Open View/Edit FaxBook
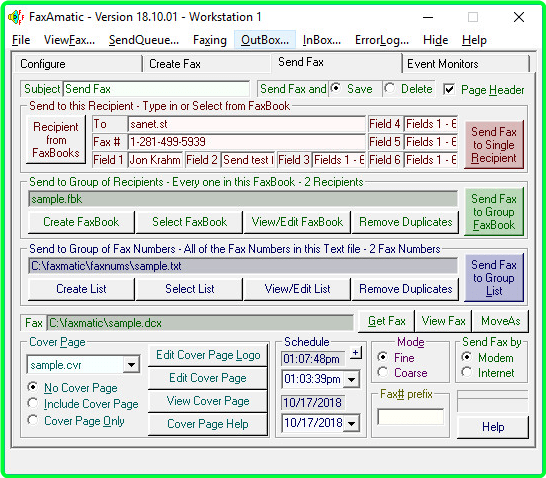The height and width of the screenshot is (478, 546). coord(297,222)
